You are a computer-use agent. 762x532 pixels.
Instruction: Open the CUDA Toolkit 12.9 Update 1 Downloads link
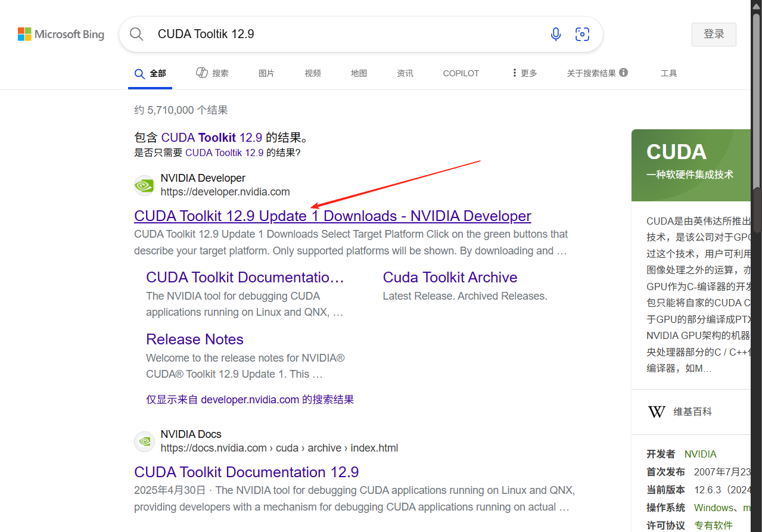[332, 216]
